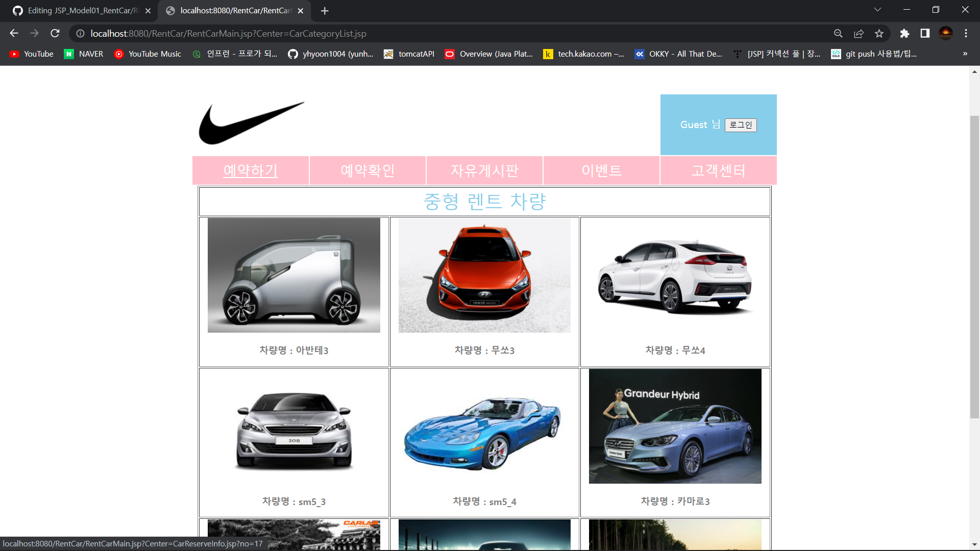Open the Chrome three-dot menu
The width and height of the screenshot is (980, 551).
pyautogui.click(x=966, y=33)
